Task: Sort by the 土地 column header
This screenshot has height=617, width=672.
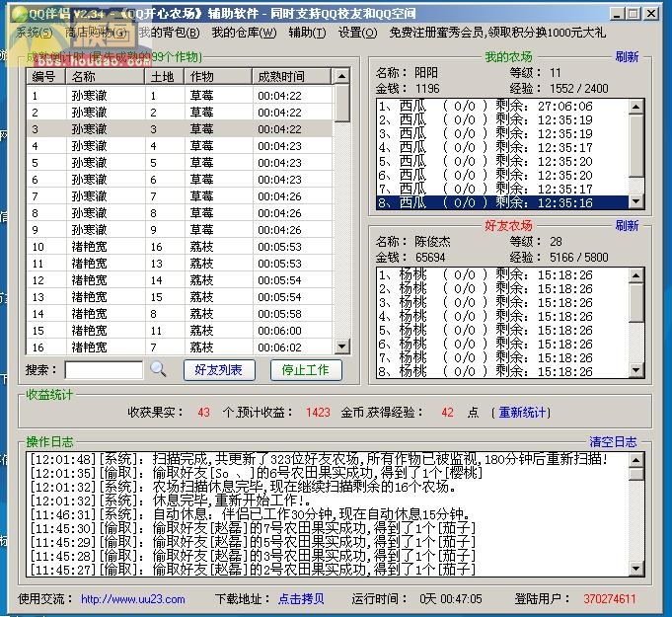Action: pyautogui.click(x=165, y=76)
